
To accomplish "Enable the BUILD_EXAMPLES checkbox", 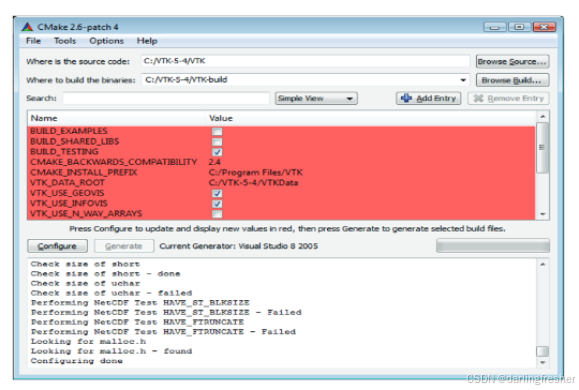I will click(217, 131).
